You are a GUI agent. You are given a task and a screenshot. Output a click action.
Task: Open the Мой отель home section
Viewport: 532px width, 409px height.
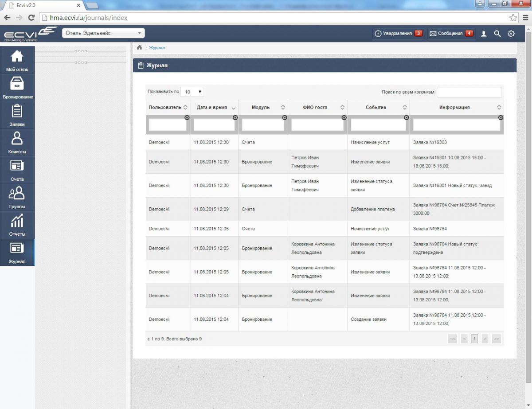tap(17, 60)
